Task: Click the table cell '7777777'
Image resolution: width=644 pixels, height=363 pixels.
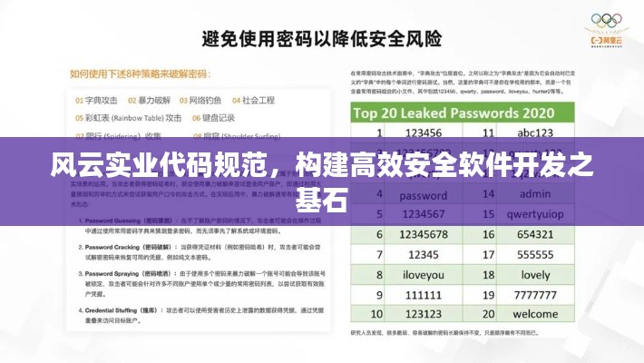Action: [x=535, y=295]
